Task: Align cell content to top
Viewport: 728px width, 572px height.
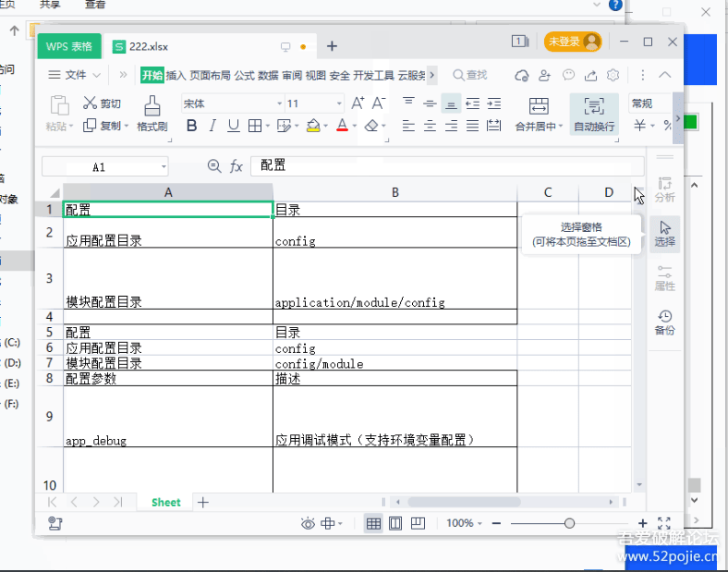Action: [408, 103]
